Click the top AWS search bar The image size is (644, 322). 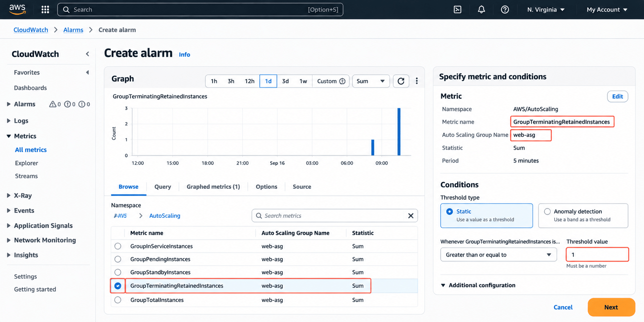(200, 9)
